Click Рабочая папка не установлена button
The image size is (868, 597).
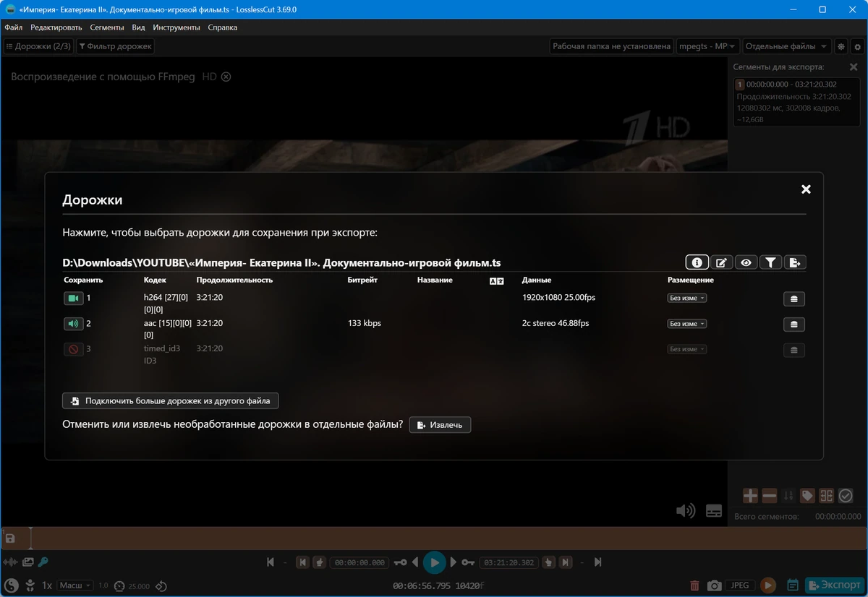tap(611, 46)
